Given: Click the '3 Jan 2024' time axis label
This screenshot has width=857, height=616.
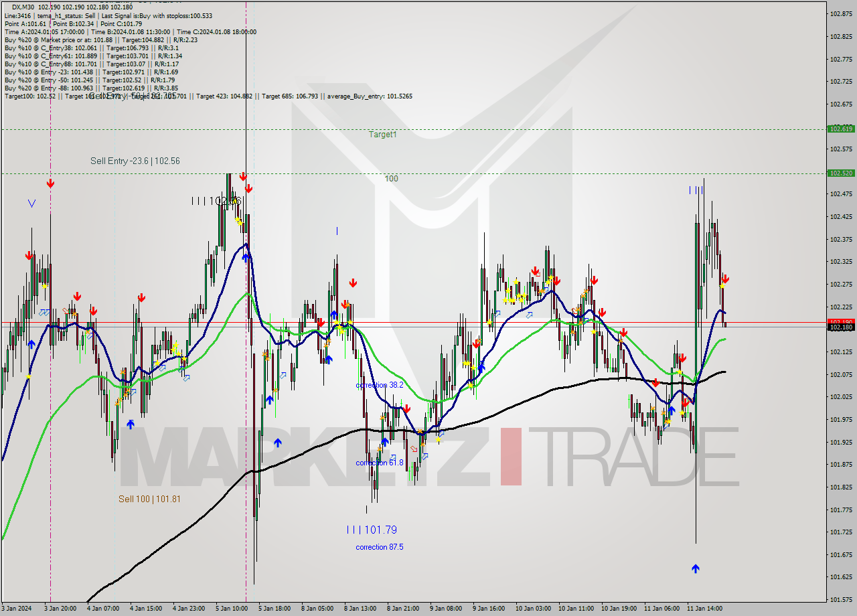Looking at the screenshot, I should pyautogui.click(x=16, y=609).
